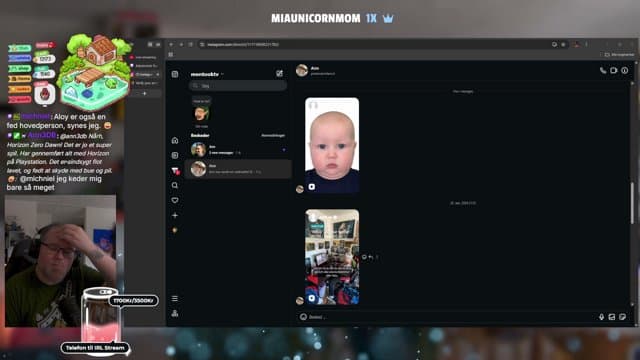
Task: Open Instagram search from the sidebar
Action: (x=175, y=185)
